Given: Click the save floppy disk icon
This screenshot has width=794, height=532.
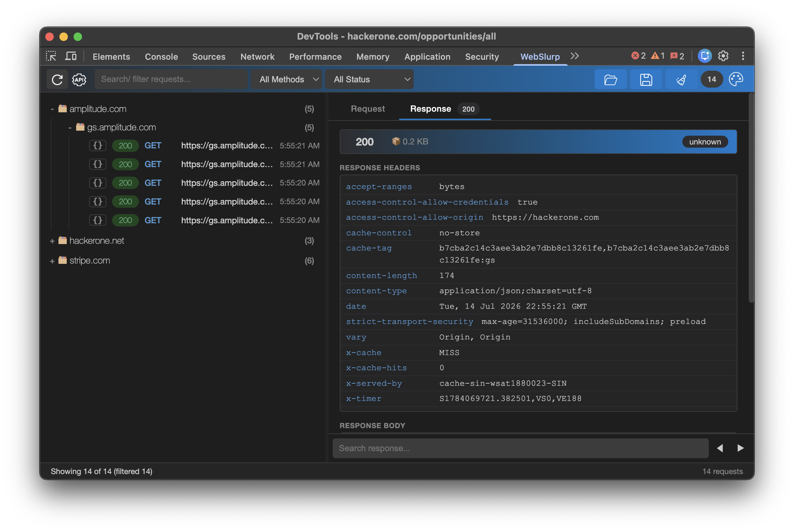Looking at the screenshot, I should pos(646,79).
